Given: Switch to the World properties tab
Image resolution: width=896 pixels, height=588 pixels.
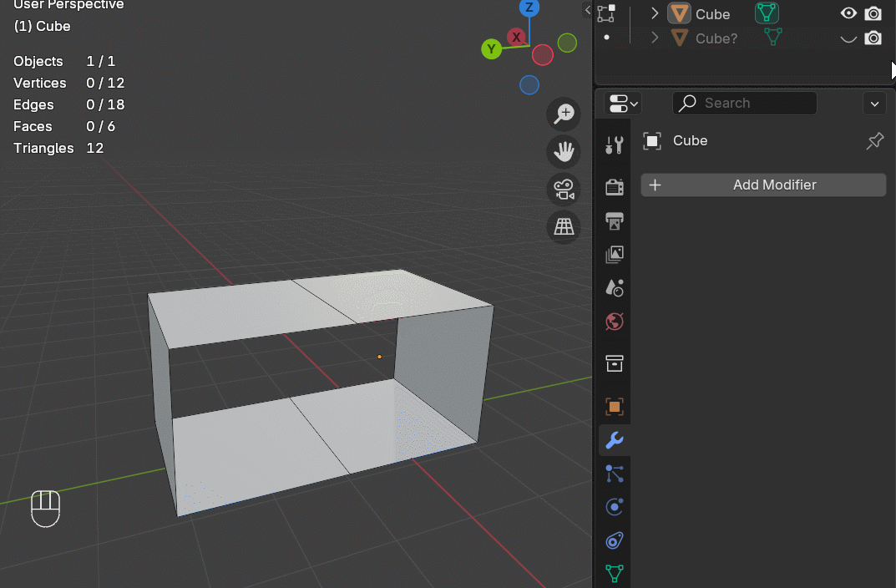Looking at the screenshot, I should tap(614, 322).
